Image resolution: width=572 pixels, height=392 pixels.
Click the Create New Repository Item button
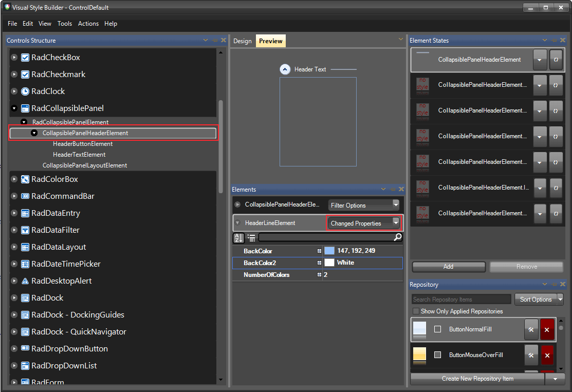coord(478,379)
